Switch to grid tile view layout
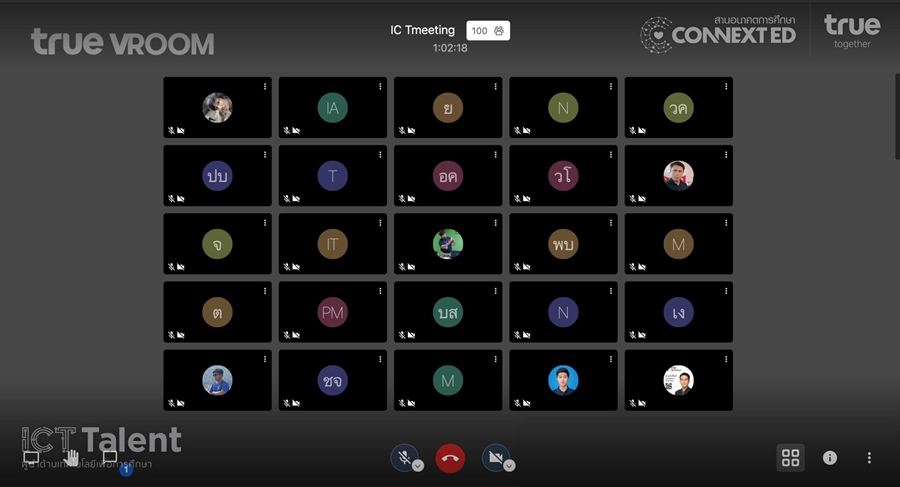 [790, 458]
